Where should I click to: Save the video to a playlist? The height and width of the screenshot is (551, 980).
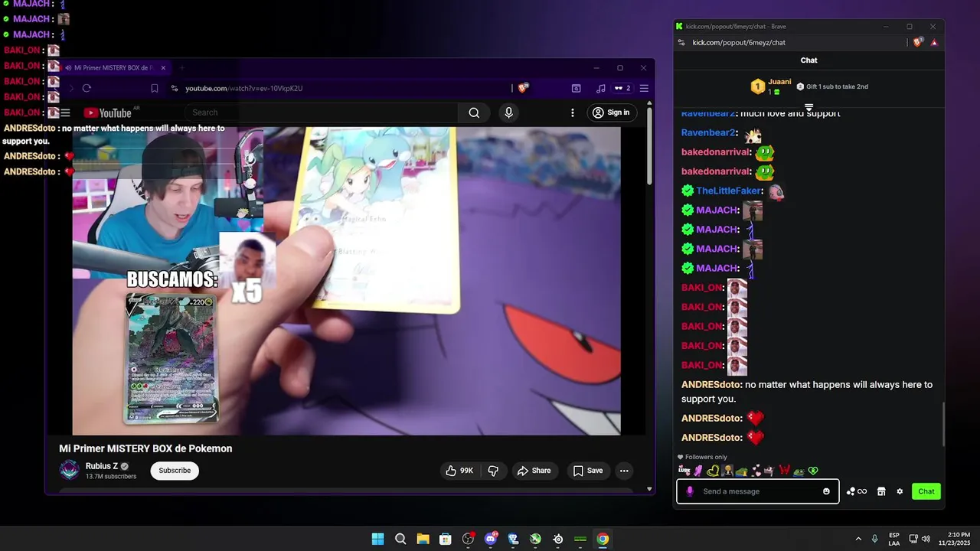click(x=588, y=471)
